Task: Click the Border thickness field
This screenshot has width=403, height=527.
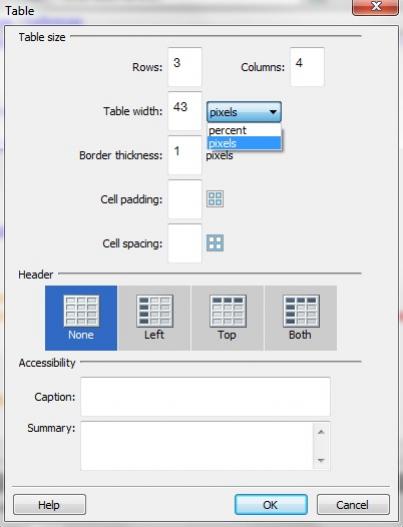Action: click(185, 155)
